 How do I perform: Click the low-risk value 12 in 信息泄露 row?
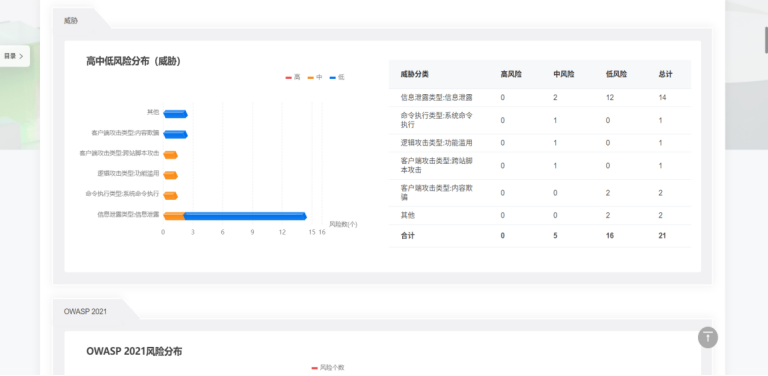(610, 97)
